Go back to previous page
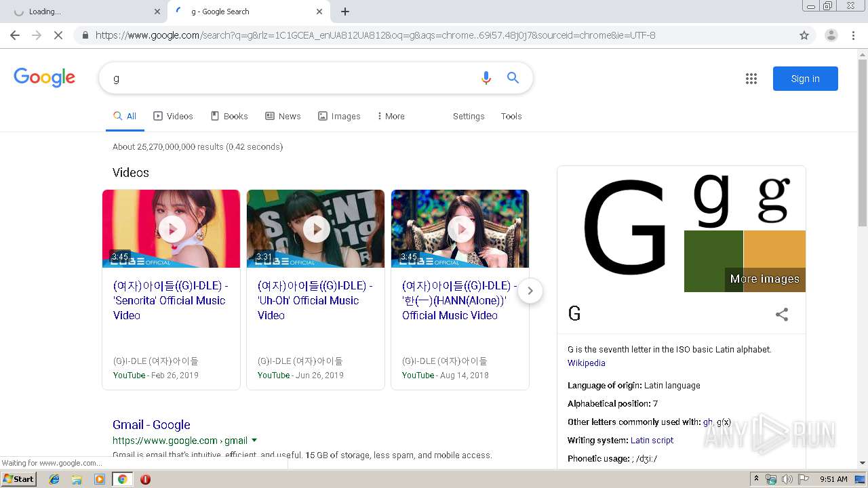The height and width of the screenshot is (488, 868). click(15, 35)
